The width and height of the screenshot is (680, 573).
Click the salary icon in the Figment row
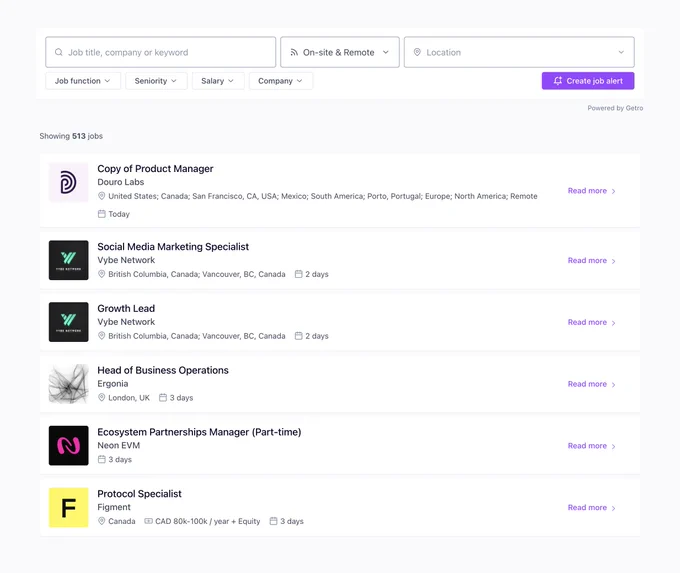(x=148, y=521)
